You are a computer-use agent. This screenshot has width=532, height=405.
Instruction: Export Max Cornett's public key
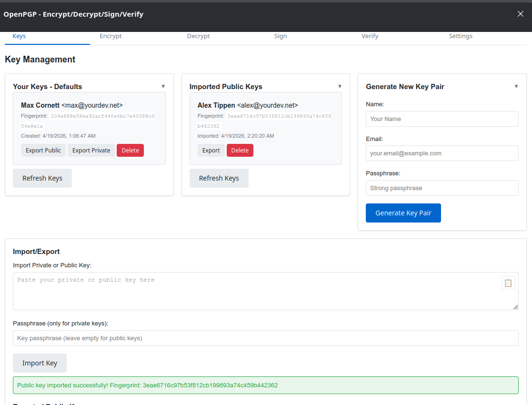43,150
